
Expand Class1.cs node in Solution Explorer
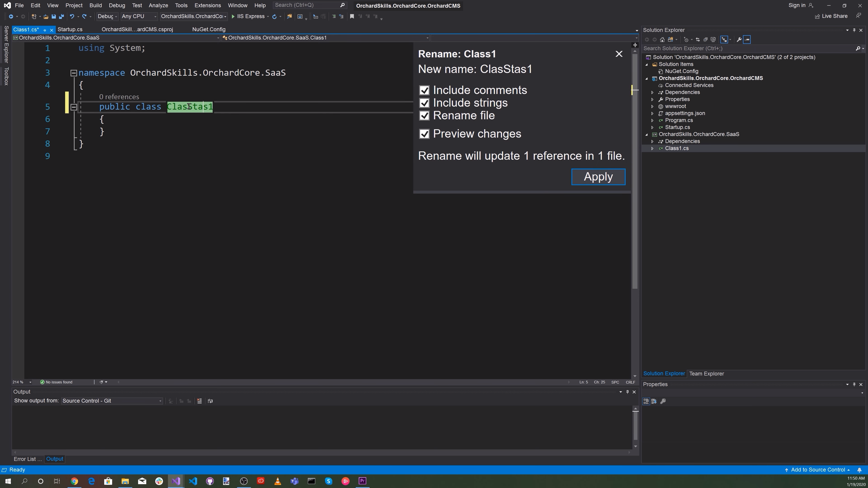coord(652,148)
